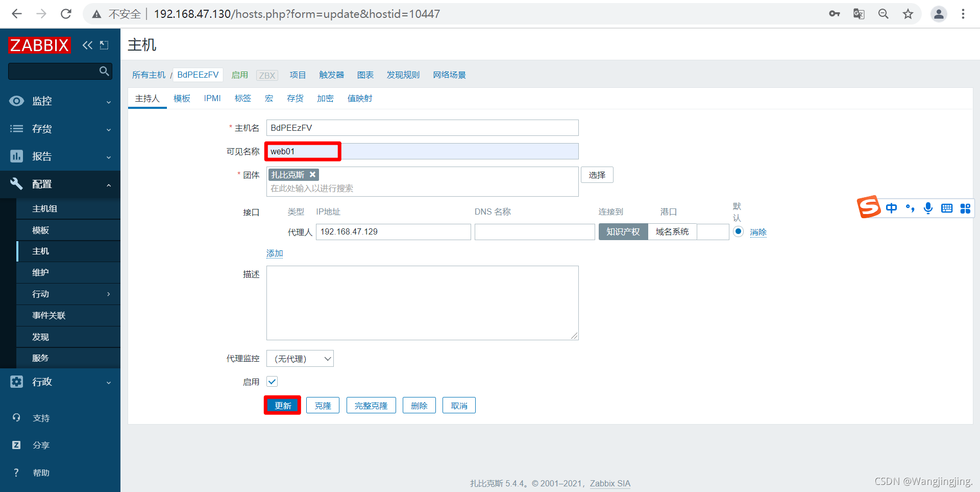Switch to the 存货 inventory tab

295,98
